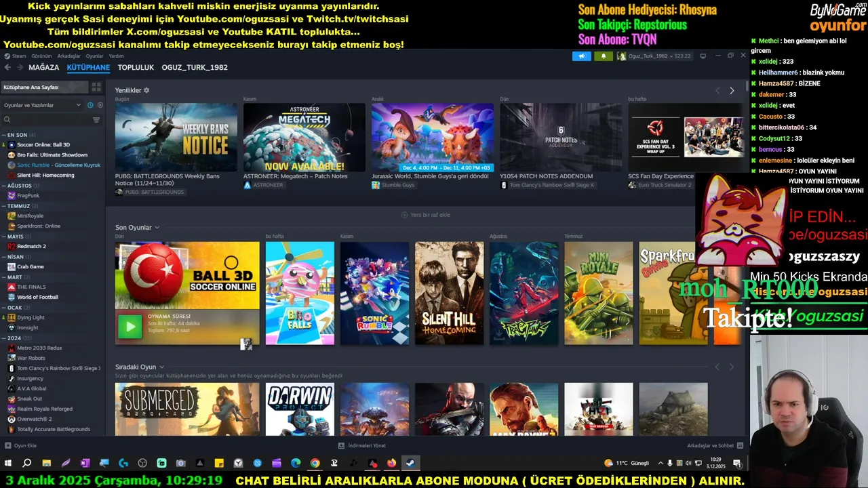Image resolution: width=868 pixels, height=488 pixels.
Task: Open PUBG Weekly Bans Notice news card
Action: [176, 137]
